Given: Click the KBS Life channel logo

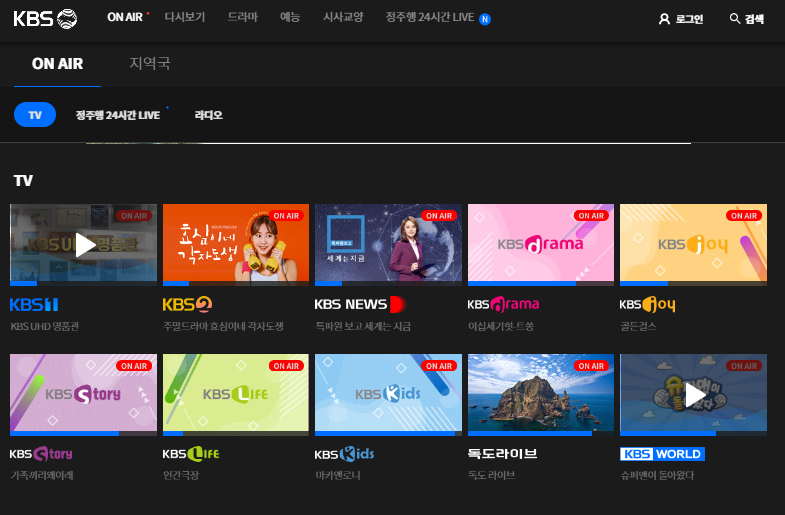Looking at the screenshot, I should coord(191,454).
